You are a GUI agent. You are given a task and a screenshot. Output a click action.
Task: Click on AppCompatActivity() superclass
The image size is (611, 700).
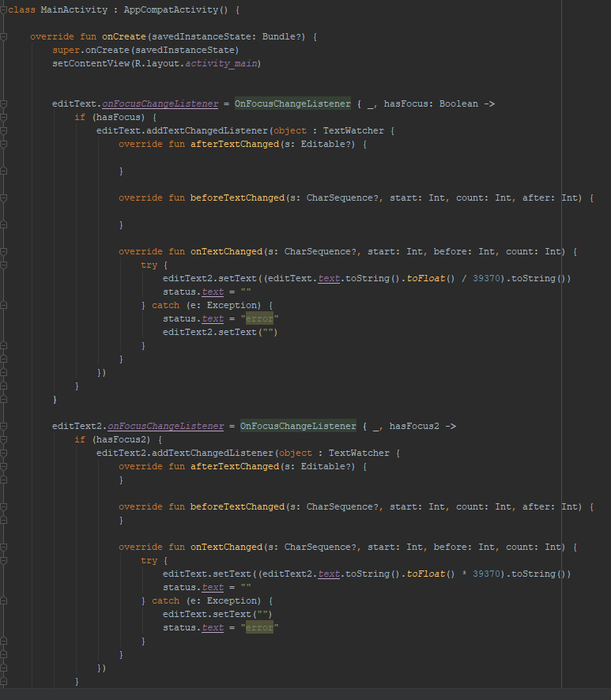(175, 9)
